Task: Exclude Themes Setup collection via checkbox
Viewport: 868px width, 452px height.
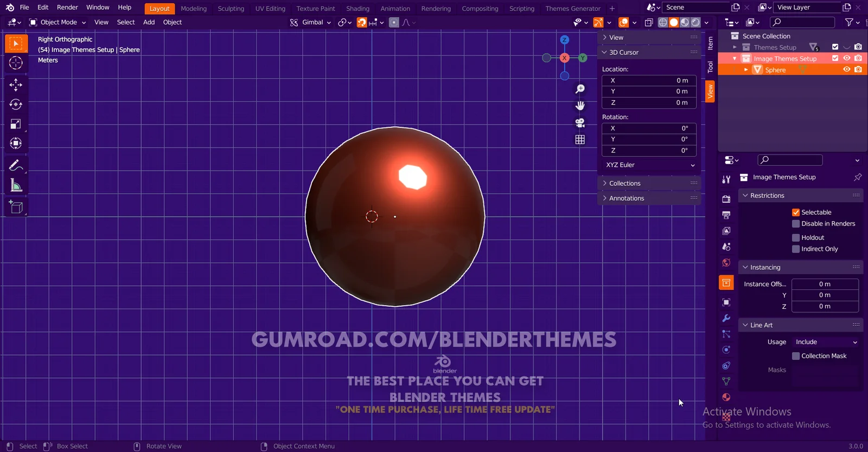Action: pyautogui.click(x=835, y=47)
